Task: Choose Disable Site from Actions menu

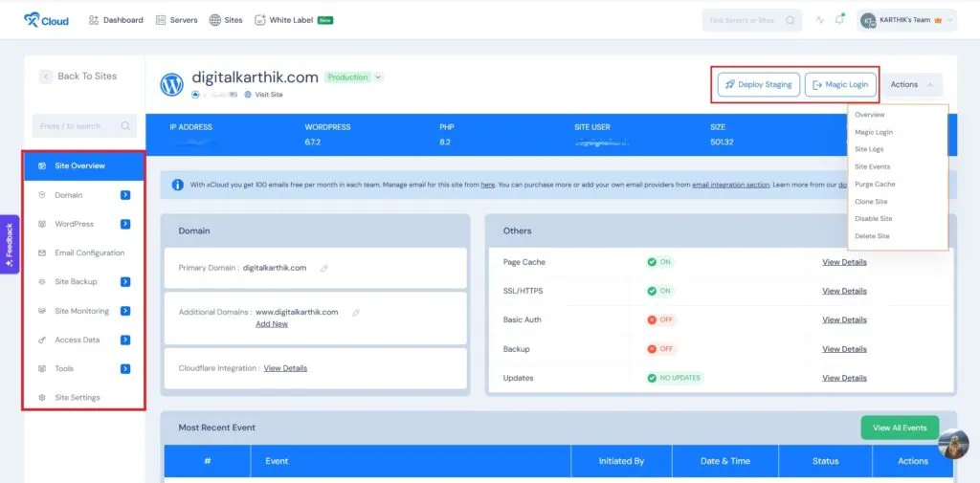Action: click(x=874, y=219)
